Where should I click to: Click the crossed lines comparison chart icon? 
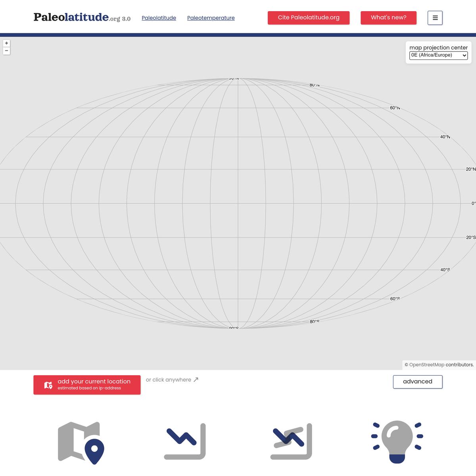pos(291,441)
